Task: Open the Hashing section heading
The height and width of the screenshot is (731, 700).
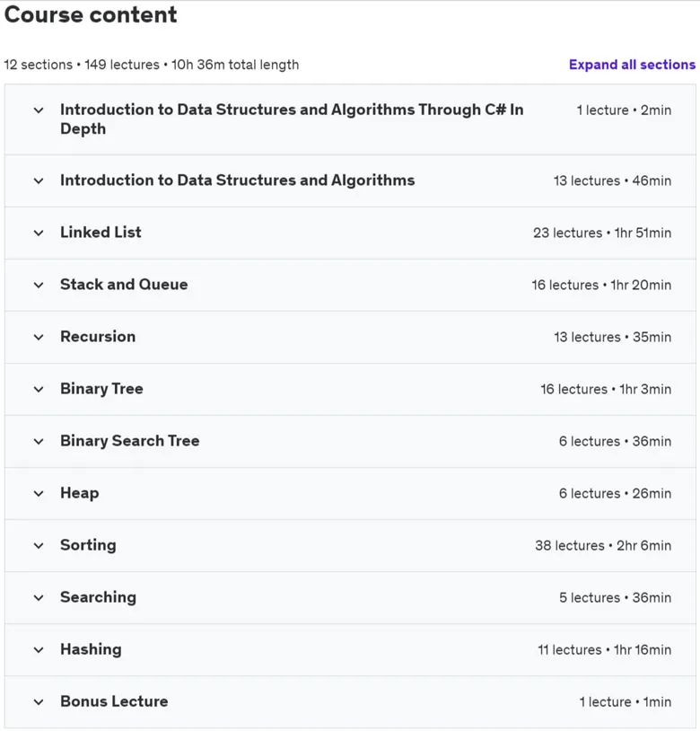Action: tap(91, 649)
